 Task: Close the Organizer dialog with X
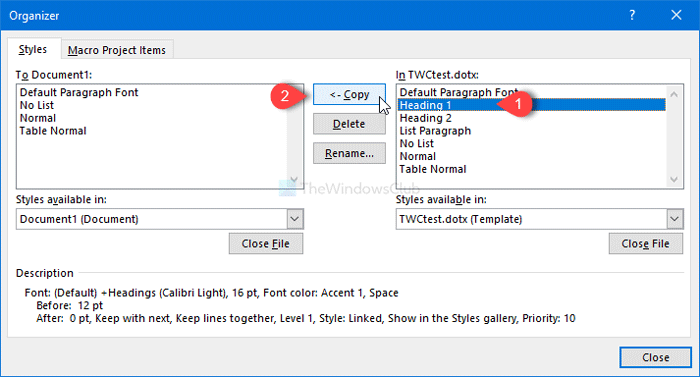(676, 15)
